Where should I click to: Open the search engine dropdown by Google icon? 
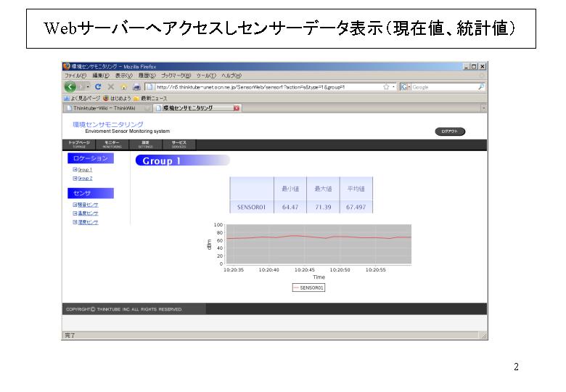[405, 86]
